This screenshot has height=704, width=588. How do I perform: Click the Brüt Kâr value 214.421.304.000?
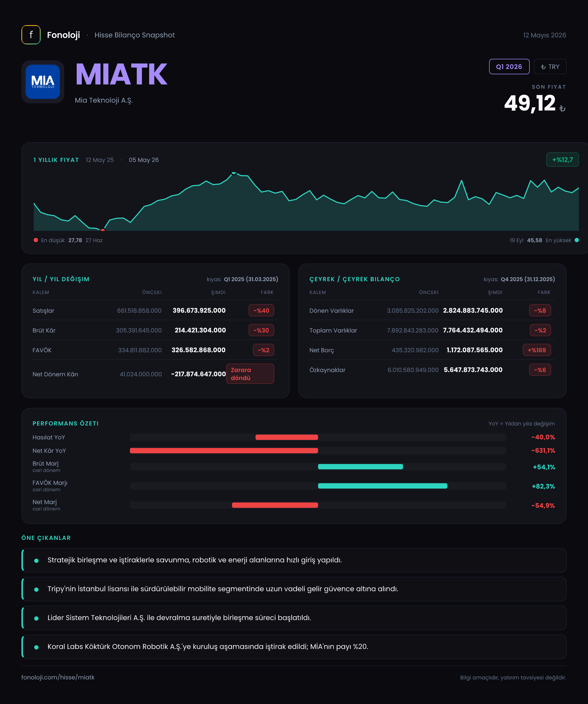pos(200,330)
